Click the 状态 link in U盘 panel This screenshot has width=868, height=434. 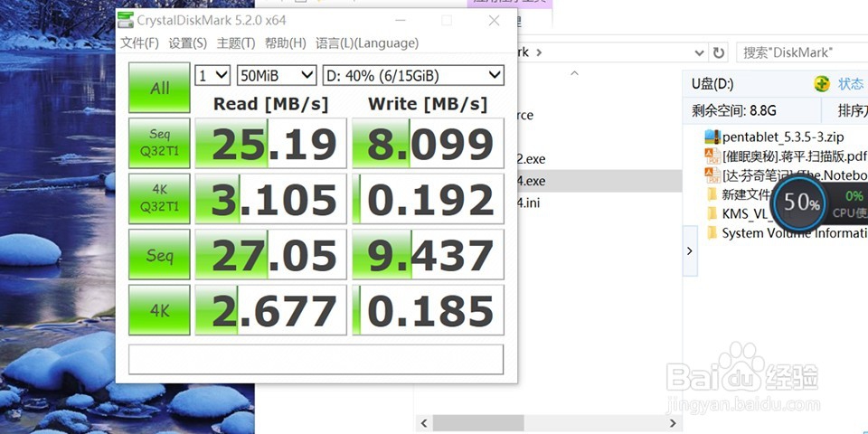850,84
